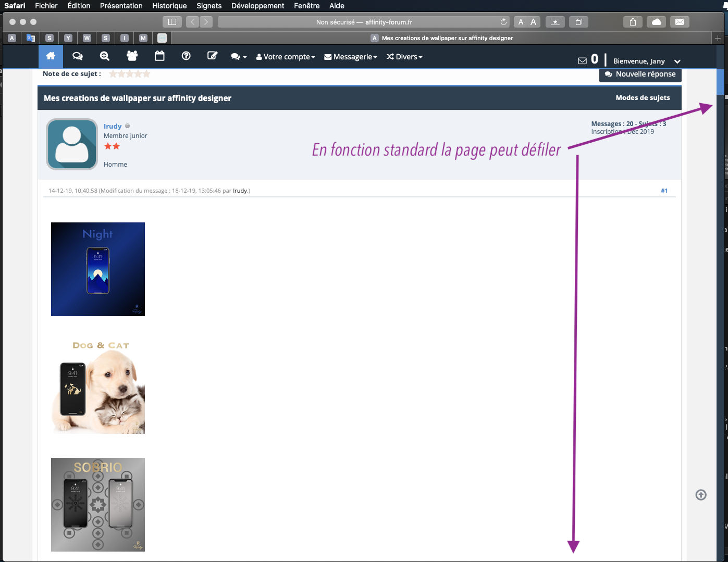Open the A favorite shortcut in the favorites bar

coord(12,38)
